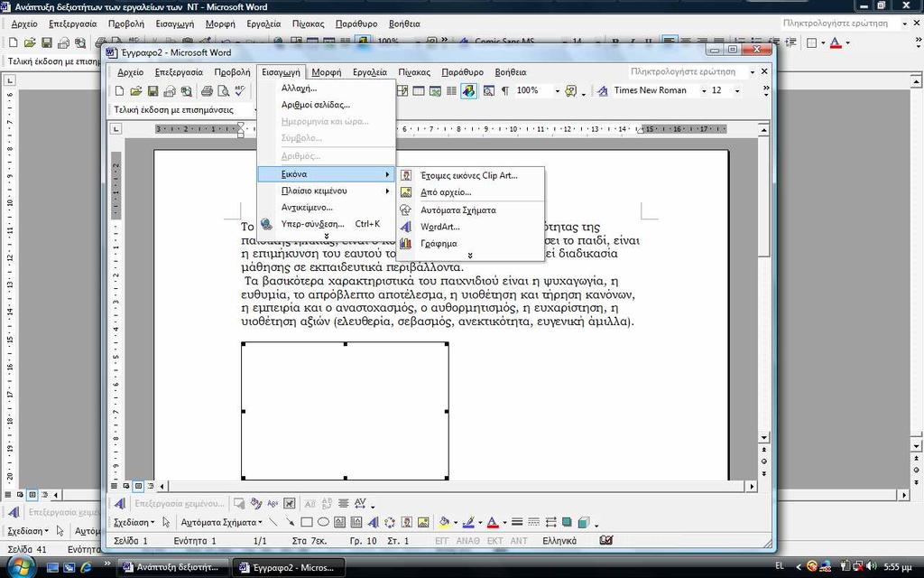Click Πληκτρολογήστε ερώτηση box in Έγγραφο2

point(687,72)
